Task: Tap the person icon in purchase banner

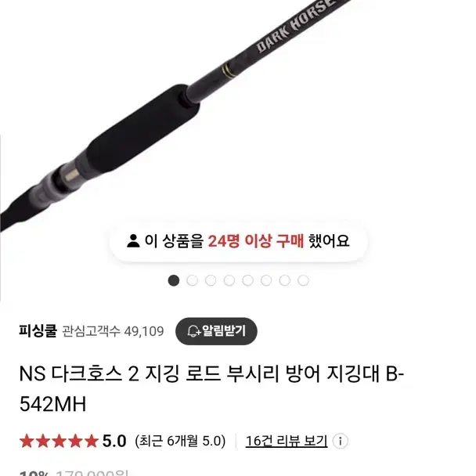Action: coord(133,240)
